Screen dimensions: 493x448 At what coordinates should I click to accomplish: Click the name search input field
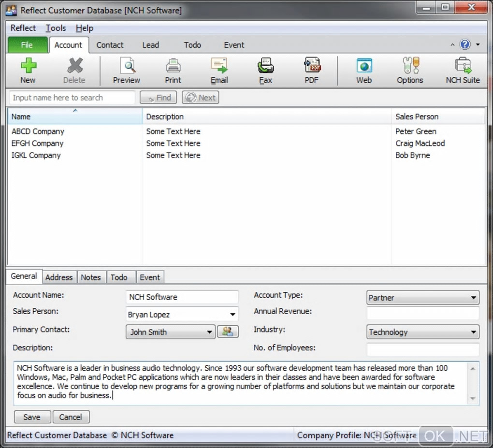(x=72, y=98)
